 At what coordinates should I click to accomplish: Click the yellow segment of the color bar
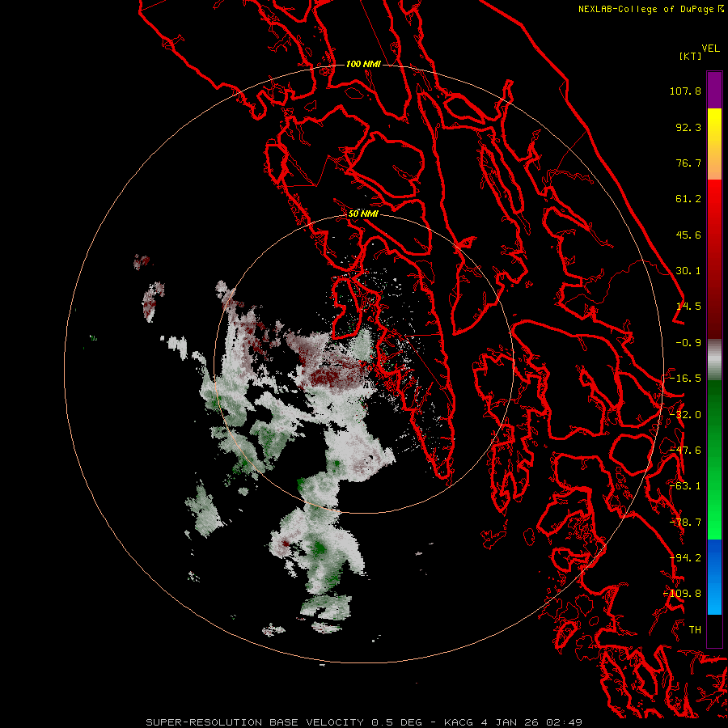pos(714,121)
